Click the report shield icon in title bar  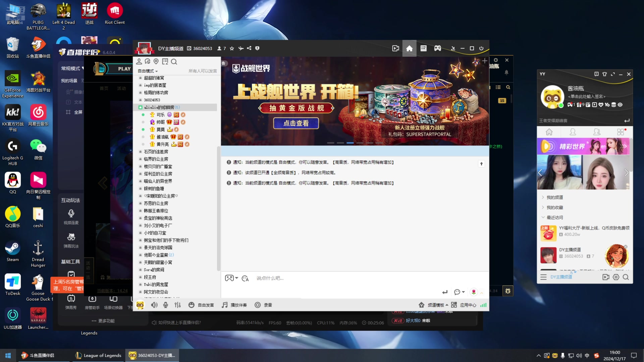point(257,48)
